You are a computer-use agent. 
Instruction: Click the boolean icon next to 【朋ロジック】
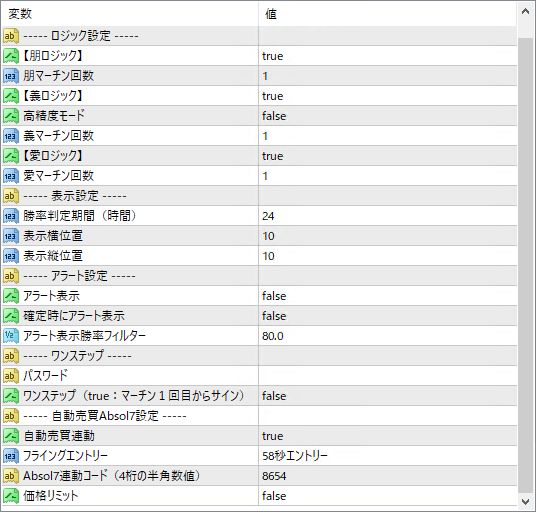coord(11,56)
